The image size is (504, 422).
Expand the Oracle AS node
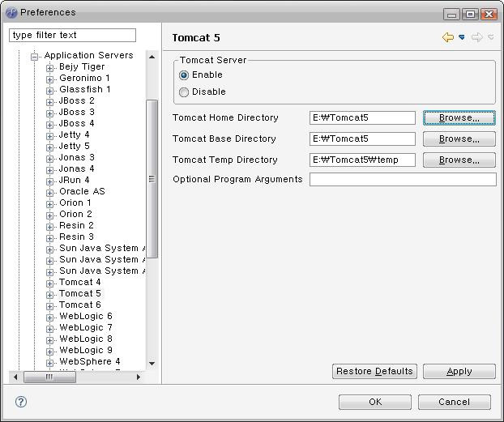pyautogui.click(x=49, y=193)
